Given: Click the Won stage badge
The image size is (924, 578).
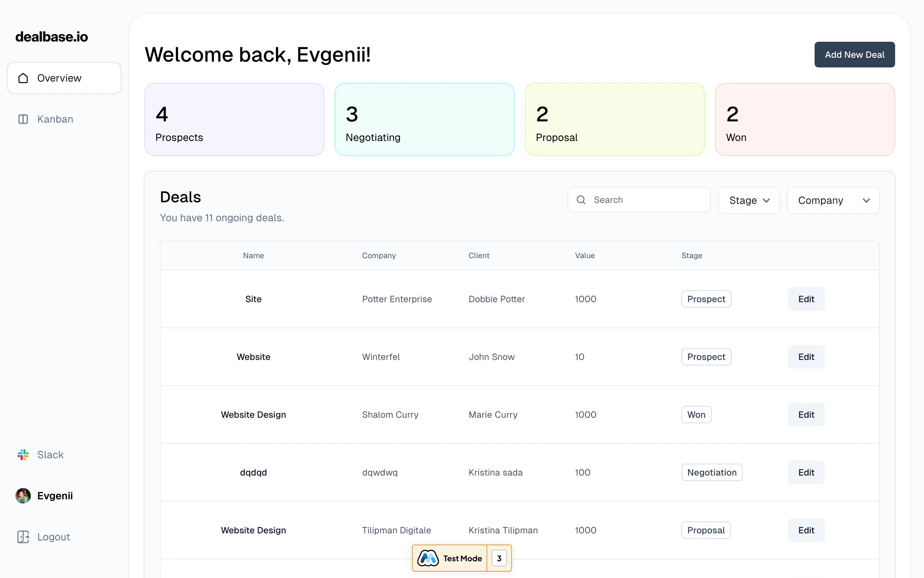Looking at the screenshot, I should coord(696,414).
